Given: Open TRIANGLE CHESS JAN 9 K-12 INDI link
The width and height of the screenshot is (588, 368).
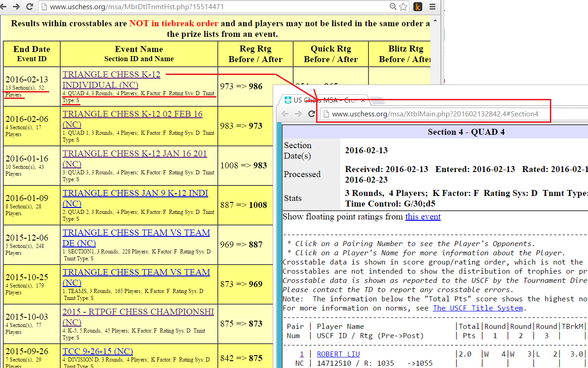Looking at the screenshot, I should [x=135, y=198].
